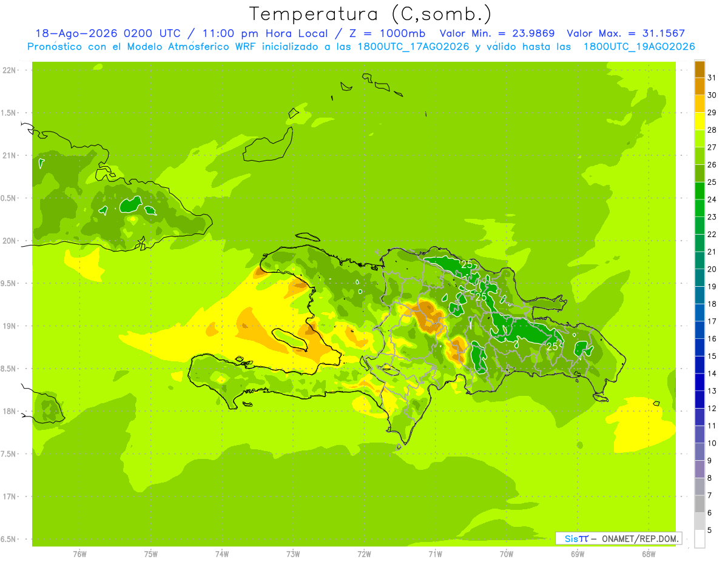The image size is (728, 562).
Task: Click the latitude axis label "20N"
Action: [9, 241]
